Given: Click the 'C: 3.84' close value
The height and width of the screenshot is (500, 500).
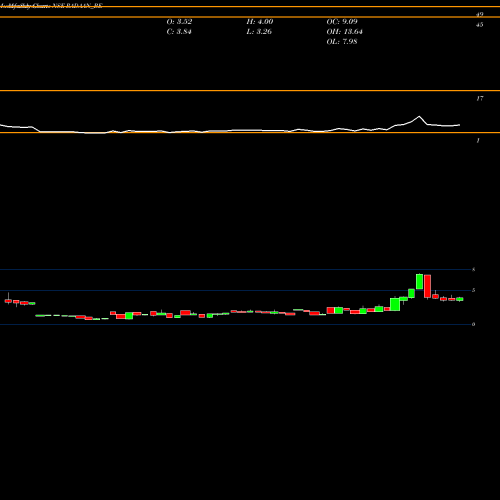Looking at the screenshot, I should pyautogui.click(x=179, y=32).
